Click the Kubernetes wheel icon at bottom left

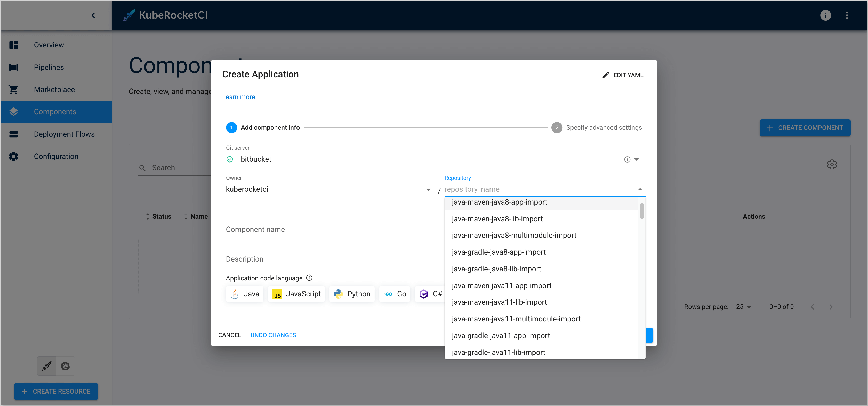(65, 366)
